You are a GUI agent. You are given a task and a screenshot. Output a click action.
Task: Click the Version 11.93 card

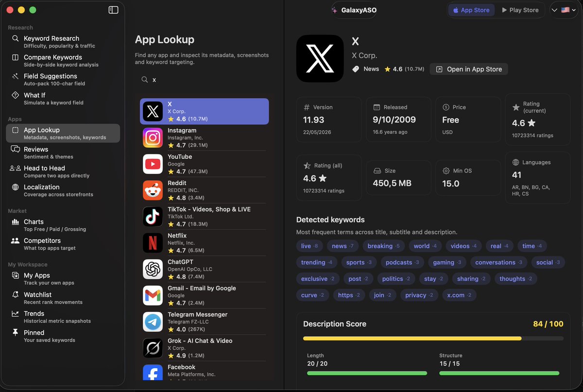pos(329,119)
